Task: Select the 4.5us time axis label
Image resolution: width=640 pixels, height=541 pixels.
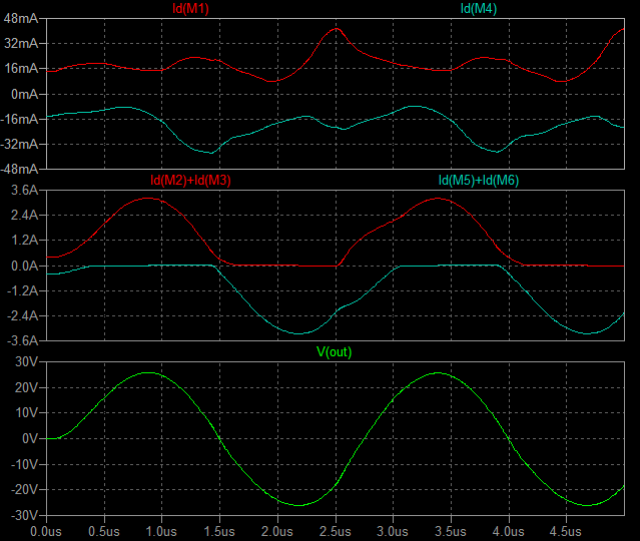Action: click(567, 531)
